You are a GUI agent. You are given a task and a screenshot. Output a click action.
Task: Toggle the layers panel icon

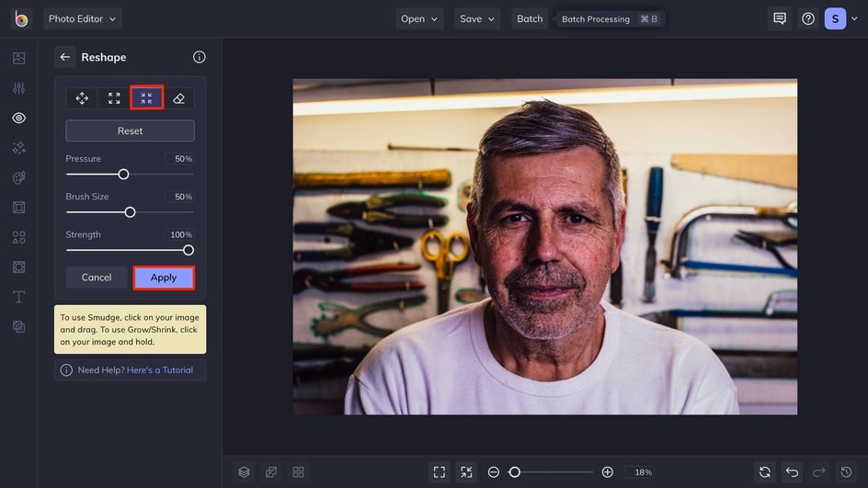(x=244, y=471)
